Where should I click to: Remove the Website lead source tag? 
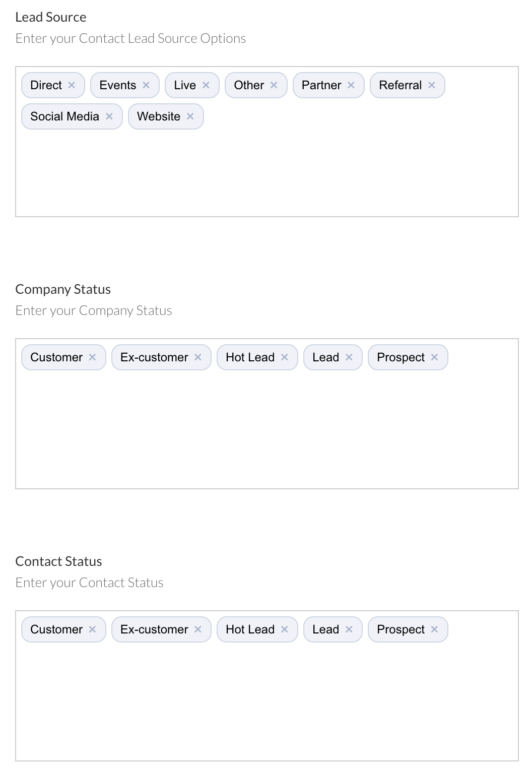(x=190, y=116)
